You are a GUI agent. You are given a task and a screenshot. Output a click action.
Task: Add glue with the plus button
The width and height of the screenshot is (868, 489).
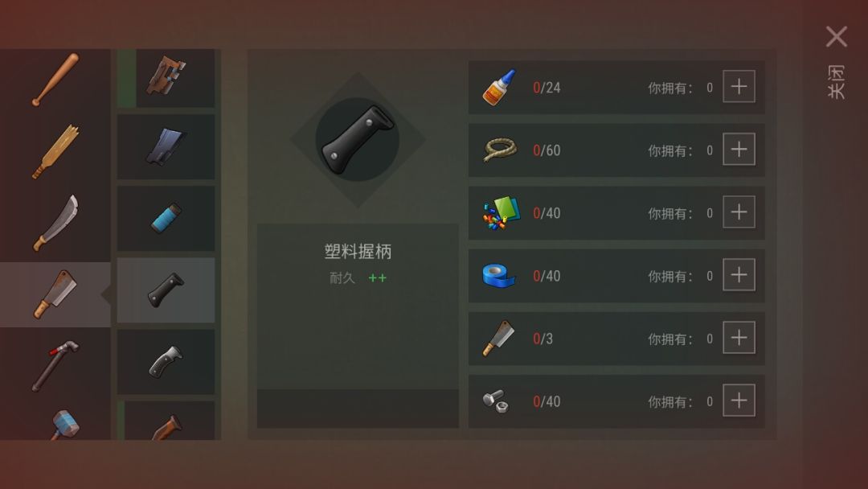[x=739, y=87]
